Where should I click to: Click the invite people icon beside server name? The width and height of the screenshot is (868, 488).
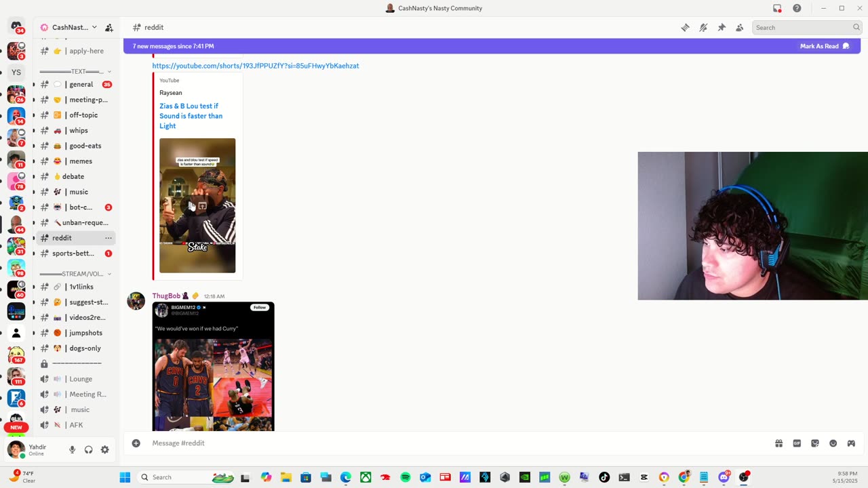click(108, 28)
